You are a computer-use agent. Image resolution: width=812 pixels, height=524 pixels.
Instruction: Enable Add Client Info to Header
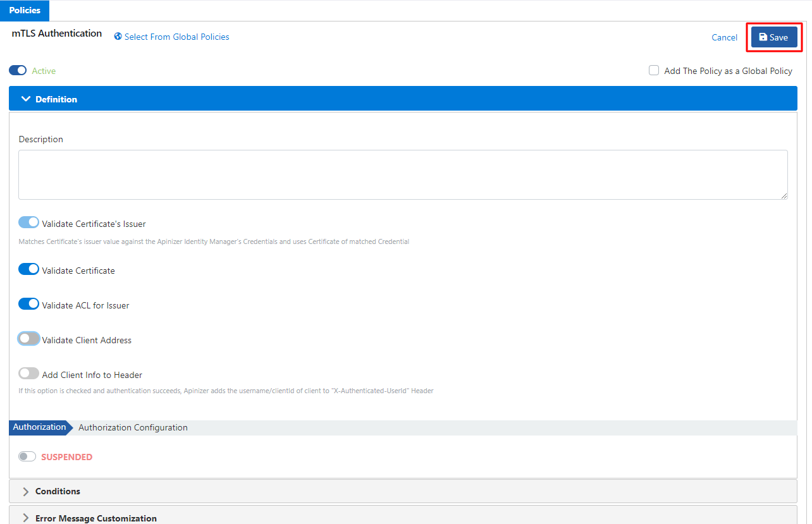(28, 374)
